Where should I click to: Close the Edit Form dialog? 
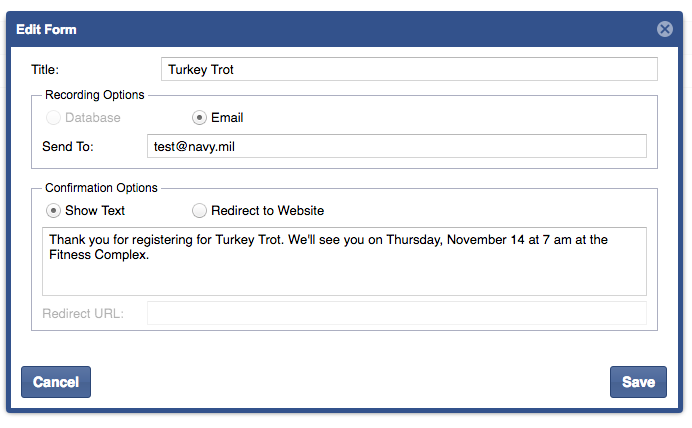(x=665, y=29)
